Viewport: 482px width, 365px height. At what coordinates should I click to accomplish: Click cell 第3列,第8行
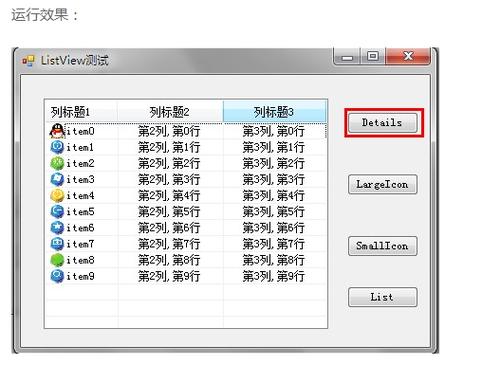point(273,260)
